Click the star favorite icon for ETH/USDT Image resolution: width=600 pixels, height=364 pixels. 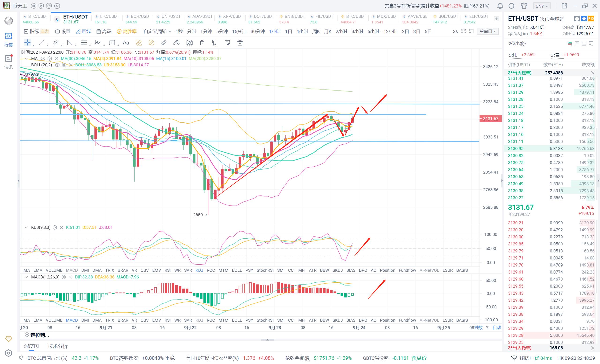point(584,19)
